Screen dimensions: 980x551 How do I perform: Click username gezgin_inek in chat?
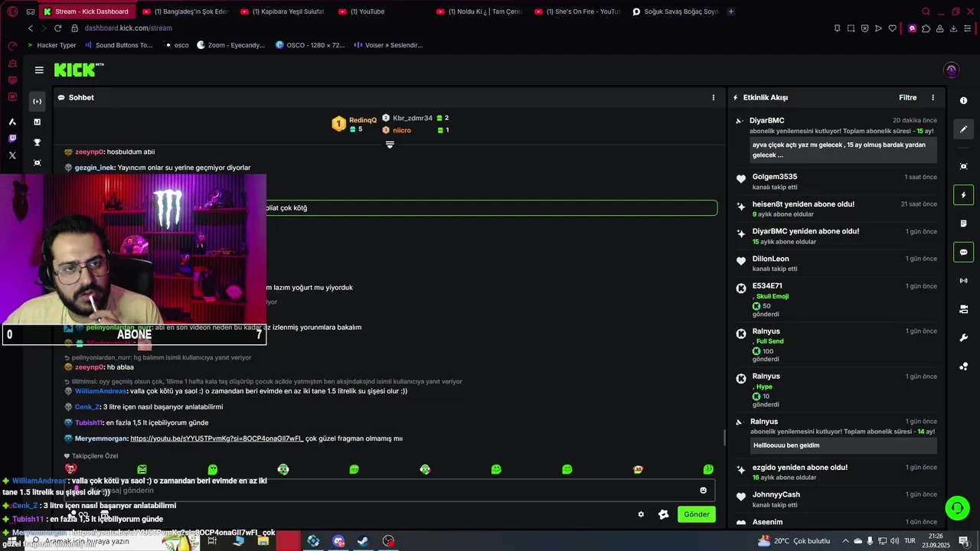click(x=95, y=168)
